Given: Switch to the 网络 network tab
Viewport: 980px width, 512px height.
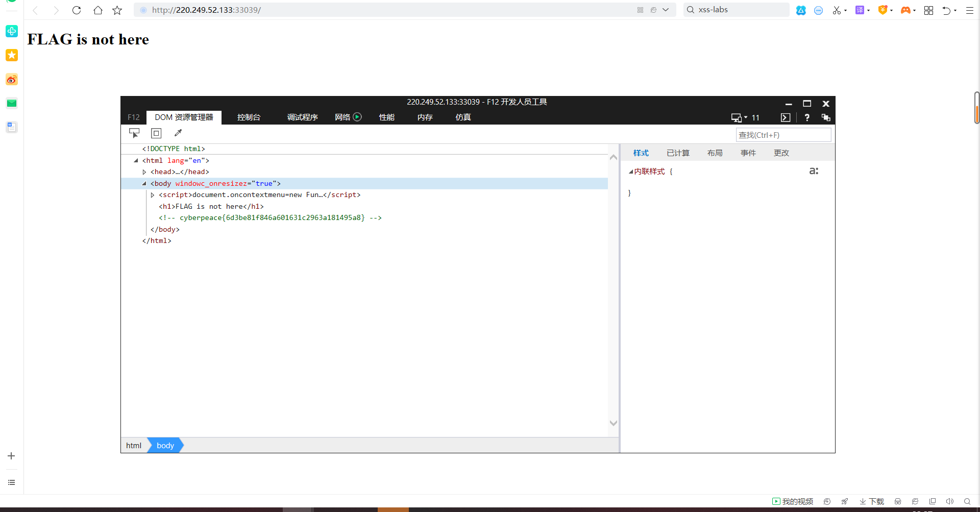Looking at the screenshot, I should click(342, 117).
